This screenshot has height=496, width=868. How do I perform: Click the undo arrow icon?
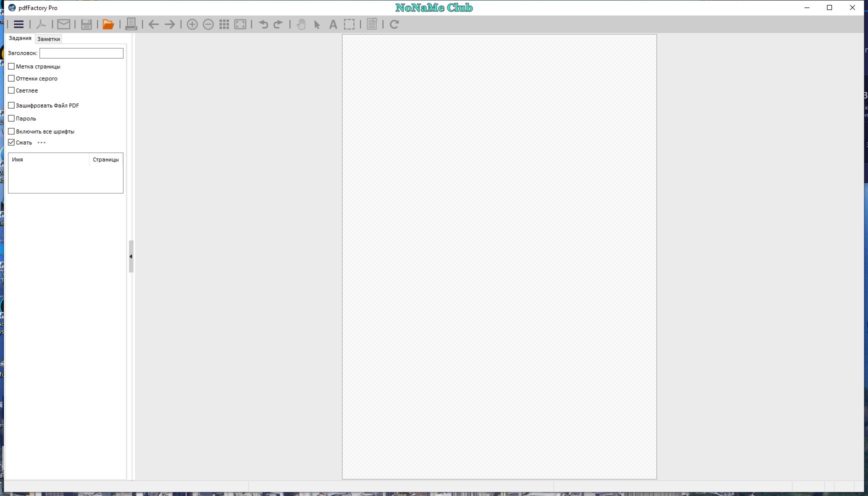263,24
